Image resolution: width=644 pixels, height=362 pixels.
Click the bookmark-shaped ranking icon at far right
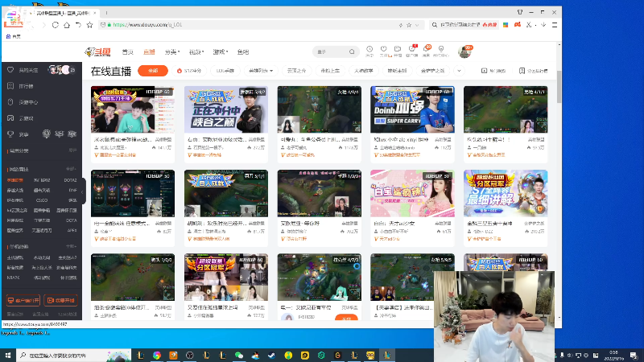(522, 71)
